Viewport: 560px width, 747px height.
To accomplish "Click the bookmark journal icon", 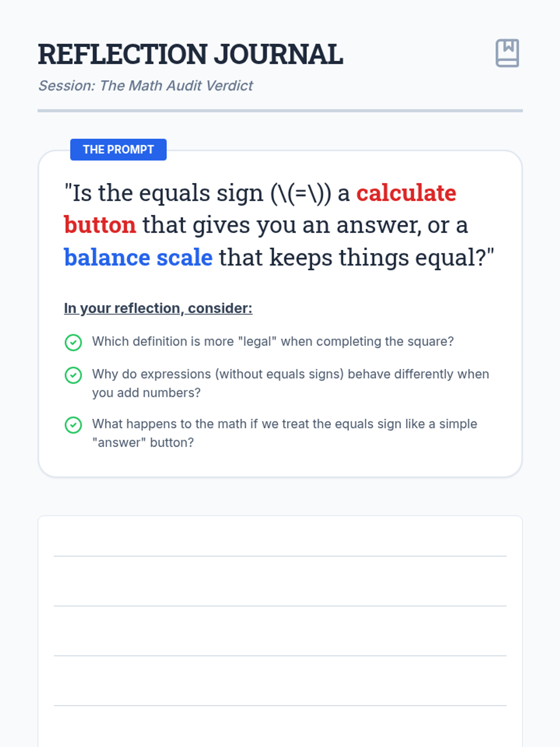I will (x=507, y=53).
